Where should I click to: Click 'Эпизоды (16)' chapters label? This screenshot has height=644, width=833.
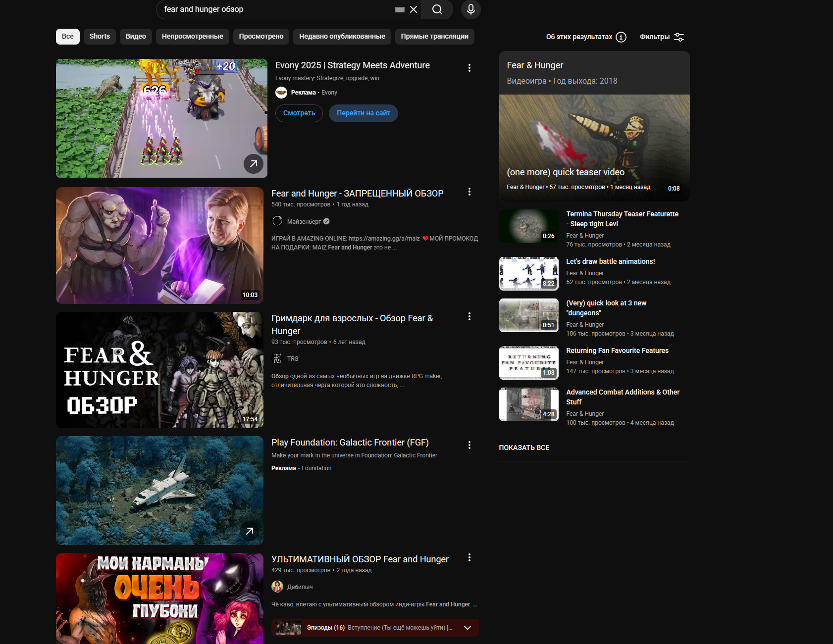coord(326,628)
